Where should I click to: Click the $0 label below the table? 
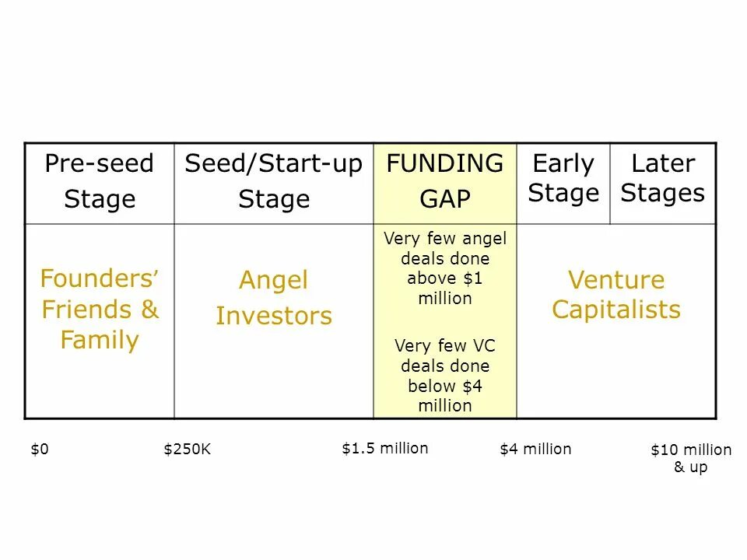pyautogui.click(x=40, y=449)
